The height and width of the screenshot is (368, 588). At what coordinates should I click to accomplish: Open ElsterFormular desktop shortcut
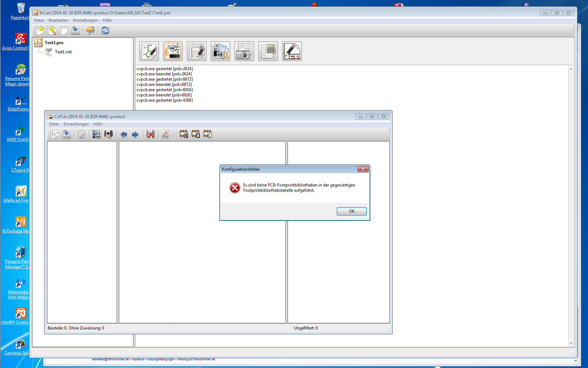coord(19,103)
